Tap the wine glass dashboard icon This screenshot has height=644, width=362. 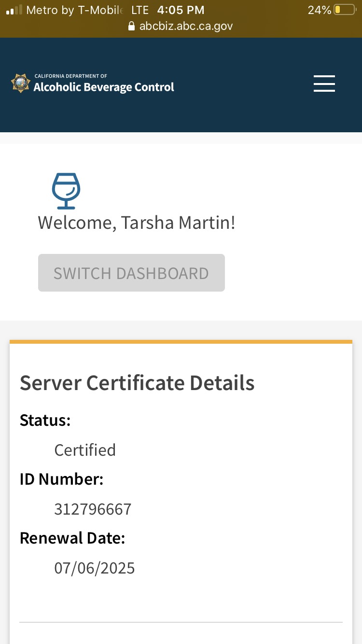coord(66,191)
